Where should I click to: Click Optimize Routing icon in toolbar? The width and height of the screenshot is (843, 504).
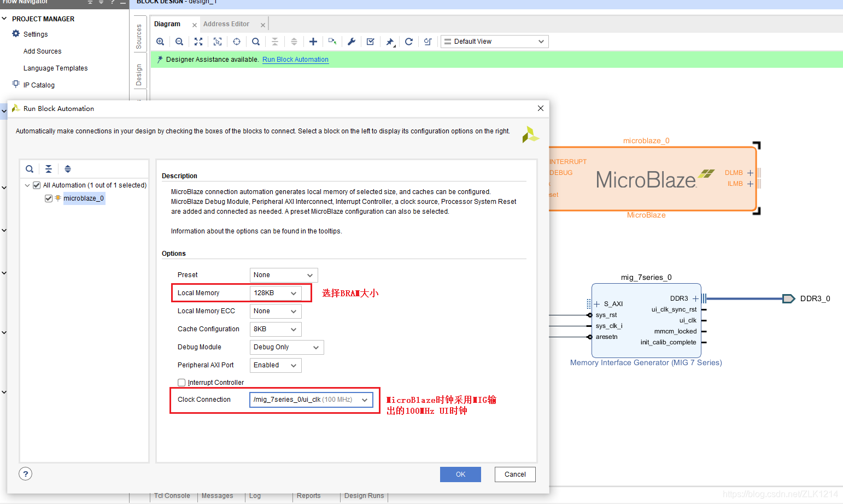(x=428, y=42)
